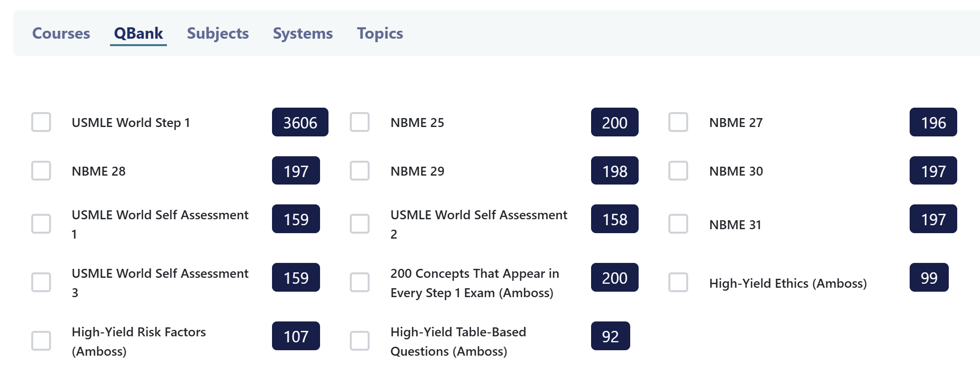
Task: Toggle the NBME 30 checkbox
Action: tap(678, 171)
